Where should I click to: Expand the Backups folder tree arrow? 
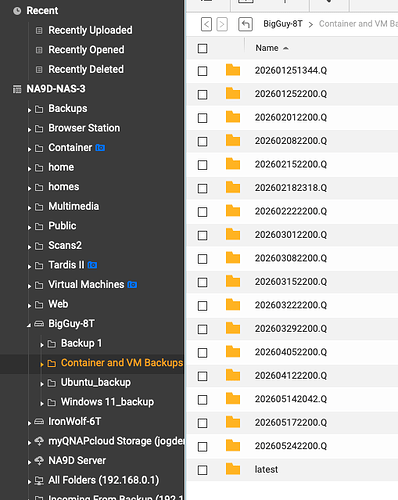point(29,110)
